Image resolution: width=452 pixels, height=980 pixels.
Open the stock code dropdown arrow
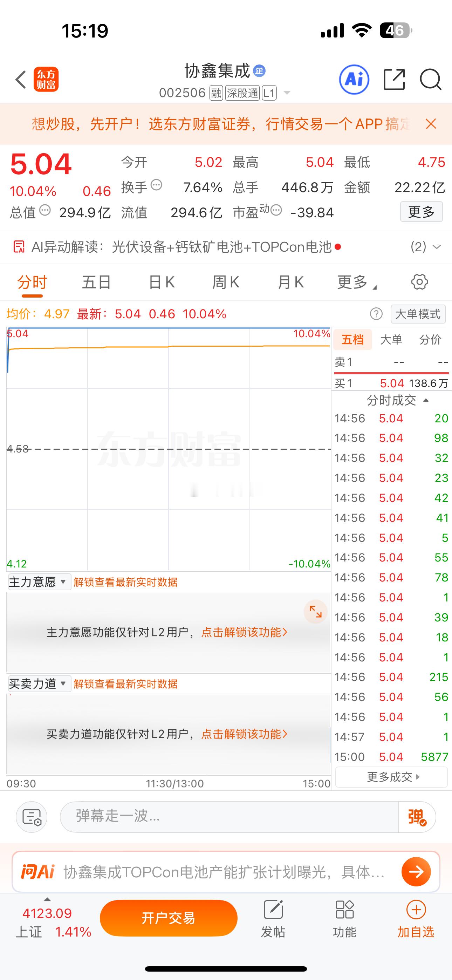[x=287, y=93]
